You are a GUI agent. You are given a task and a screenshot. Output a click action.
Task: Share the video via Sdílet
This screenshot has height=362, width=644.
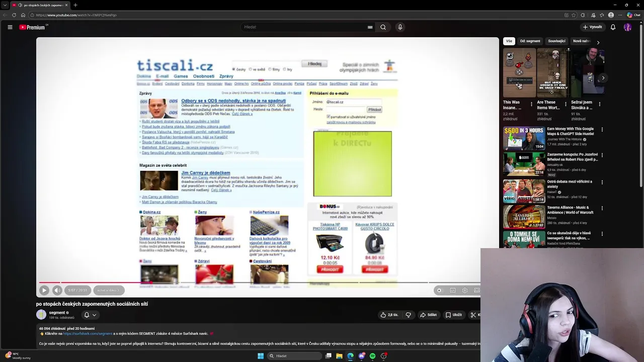click(428, 315)
